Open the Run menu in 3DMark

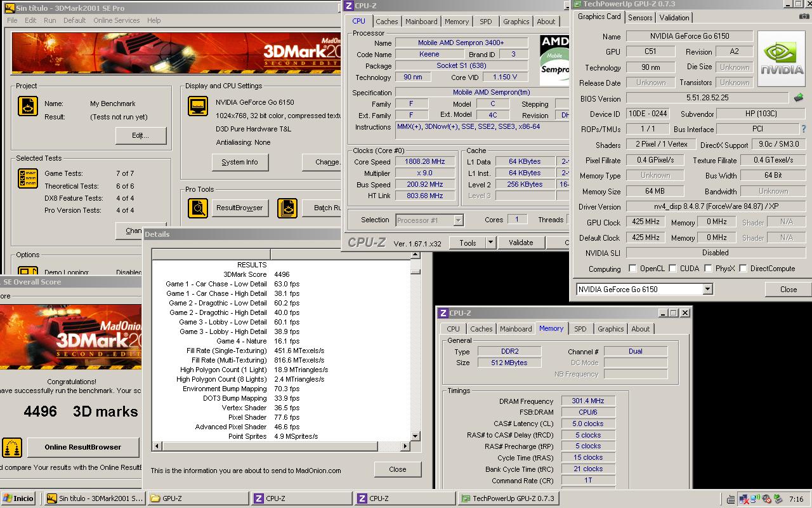50,20
